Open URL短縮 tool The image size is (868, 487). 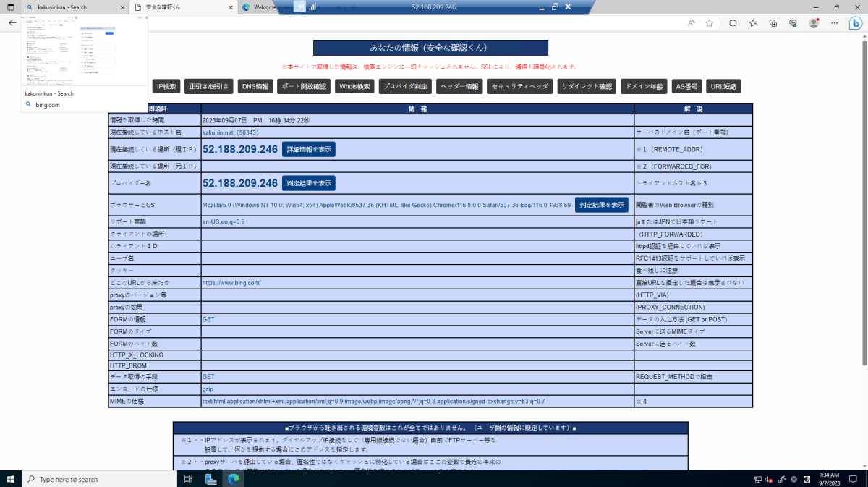723,86
